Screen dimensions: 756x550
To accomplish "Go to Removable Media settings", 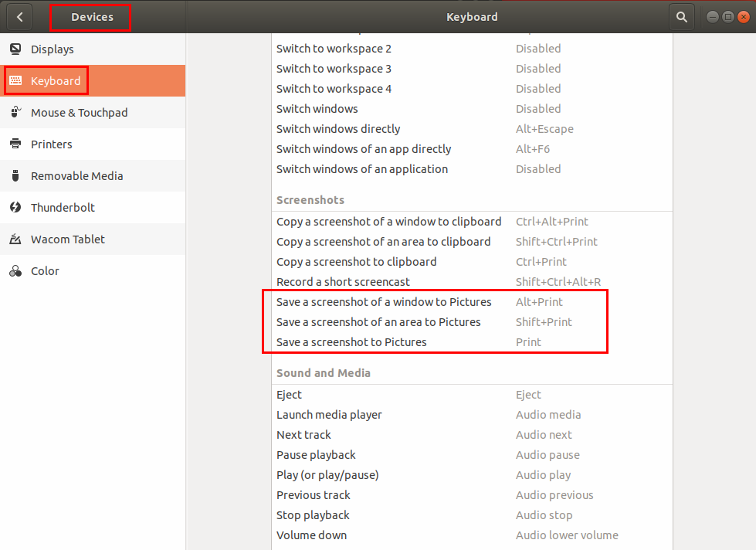I will click(93, 175).
